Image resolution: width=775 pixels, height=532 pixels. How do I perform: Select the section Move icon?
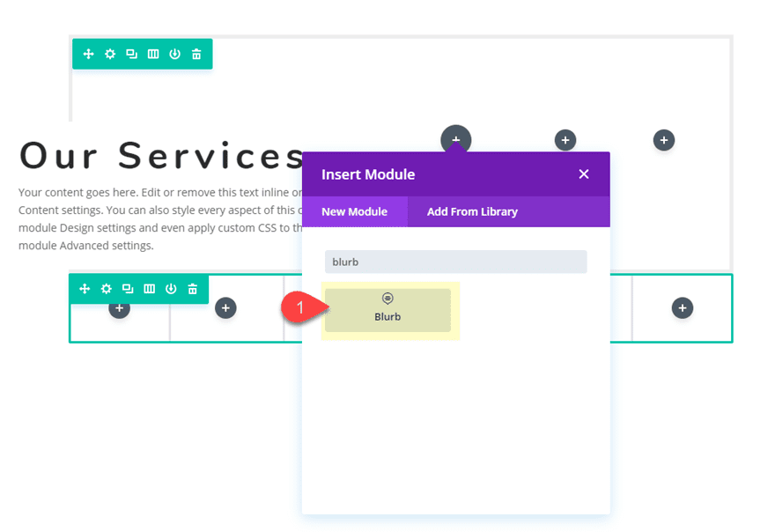click(88, 54)
